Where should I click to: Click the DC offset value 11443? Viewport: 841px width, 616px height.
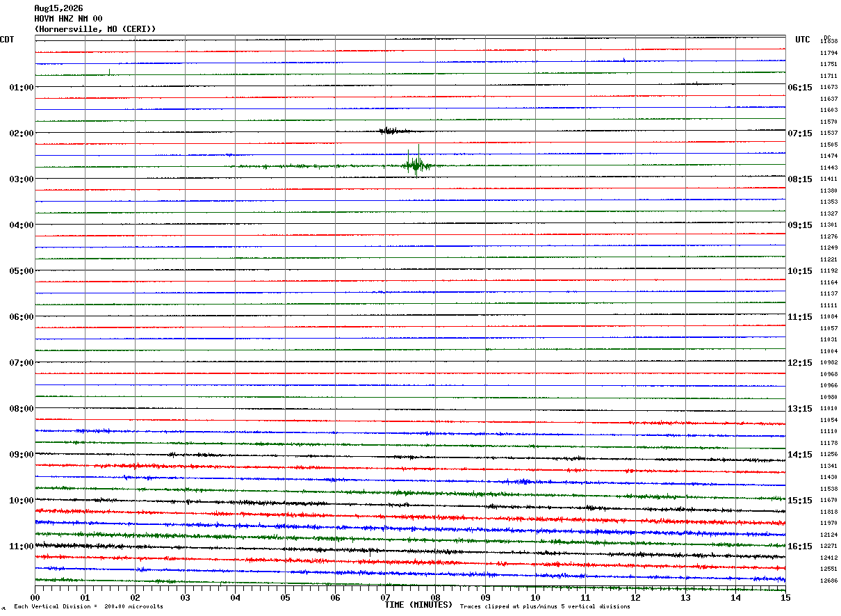pyautogui.click(x=828, y=168)
